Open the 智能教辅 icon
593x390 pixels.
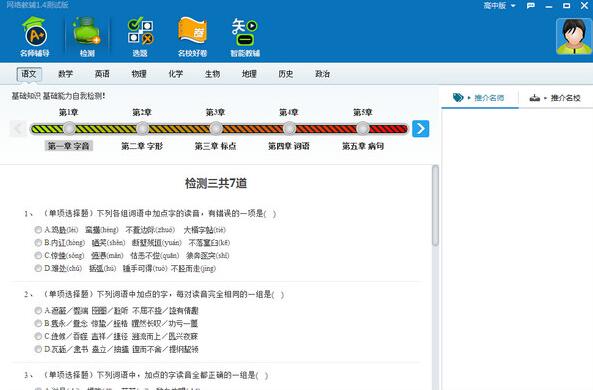pyautogui.click(x=245, y=37)
